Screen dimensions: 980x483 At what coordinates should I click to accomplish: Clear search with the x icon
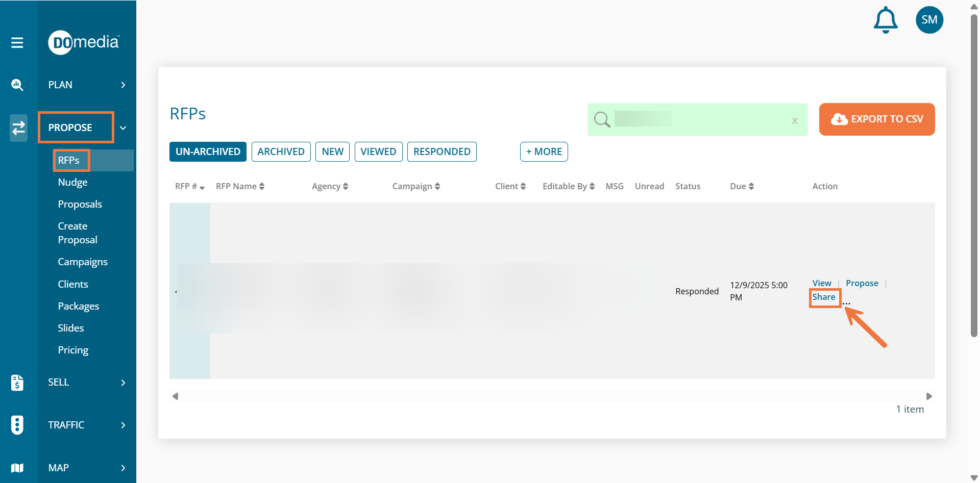[795, 121]
